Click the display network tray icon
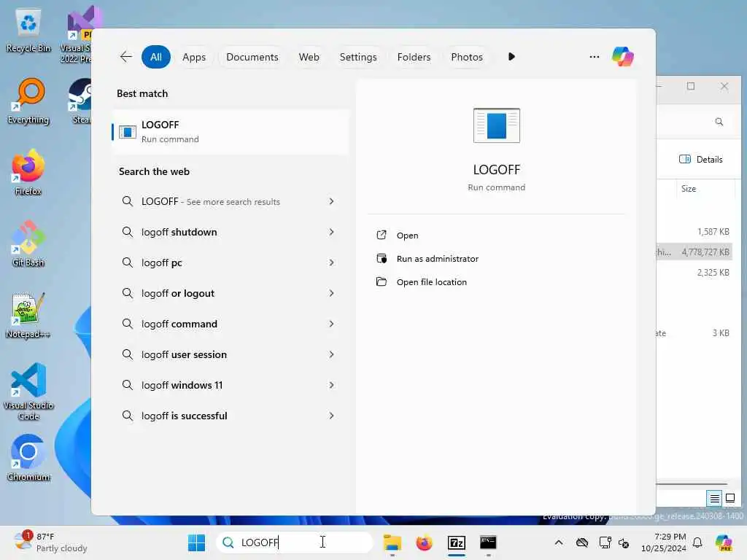 (605, 542)
